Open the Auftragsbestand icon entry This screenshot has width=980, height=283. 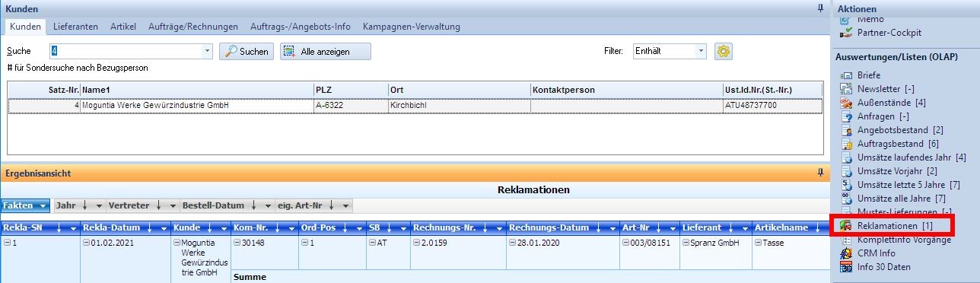coord(845,144)
